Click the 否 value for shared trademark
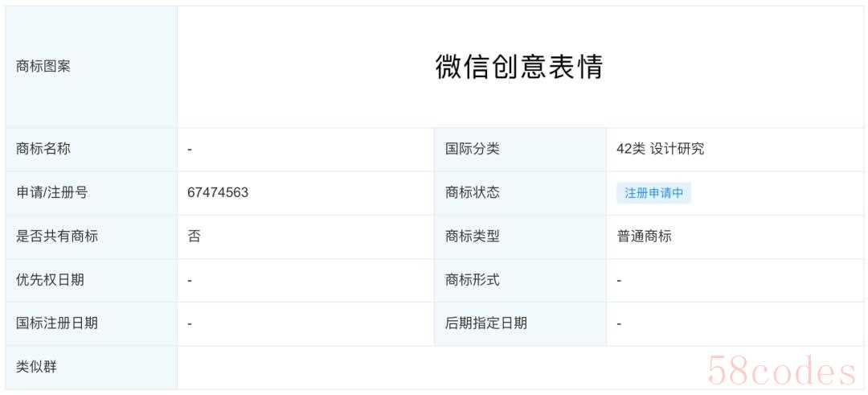Screen dimensions: 868x395 pyautogui.click(x=194, y=237)
